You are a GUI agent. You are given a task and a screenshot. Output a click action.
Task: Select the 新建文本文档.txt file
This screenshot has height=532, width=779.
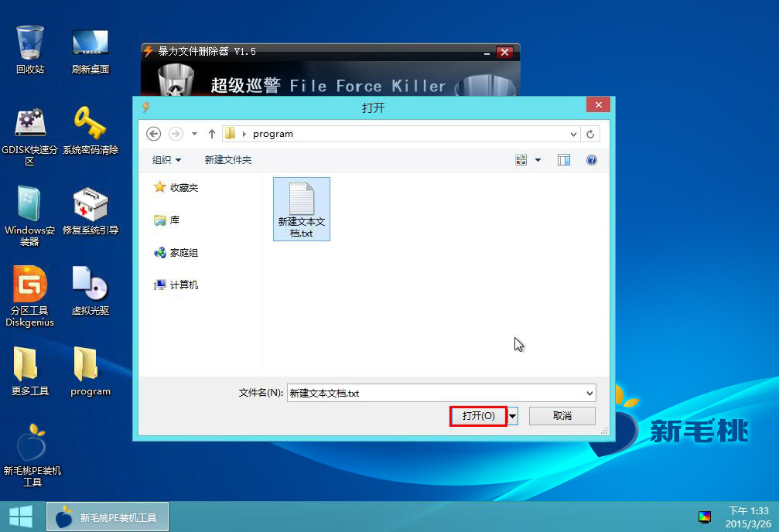pos(302,209)
